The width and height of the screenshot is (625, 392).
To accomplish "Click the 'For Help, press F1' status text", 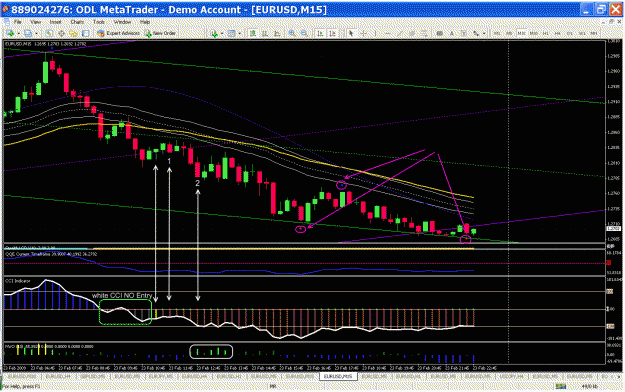I will [x=22, y=386].
